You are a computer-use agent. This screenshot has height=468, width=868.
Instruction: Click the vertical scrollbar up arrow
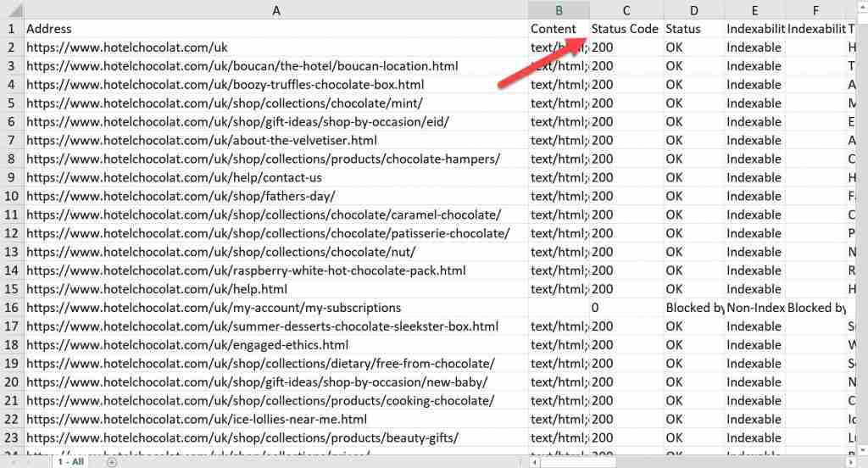(862, 5)
